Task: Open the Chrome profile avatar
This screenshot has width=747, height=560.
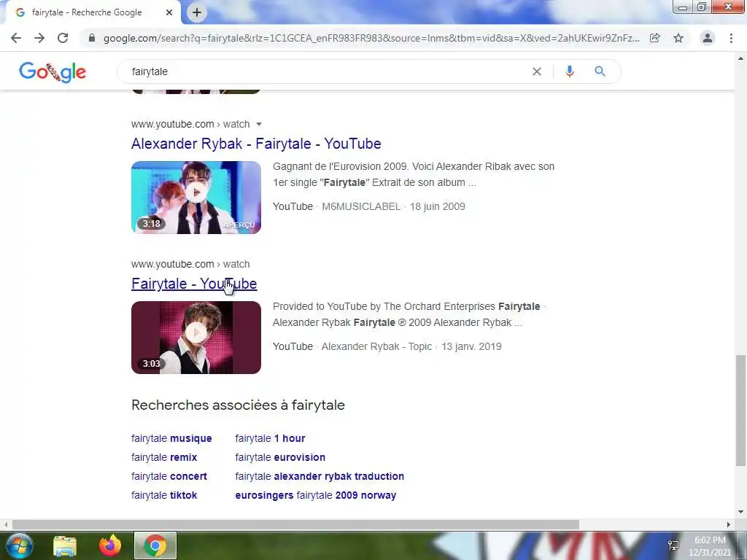Action: (708, 38)
